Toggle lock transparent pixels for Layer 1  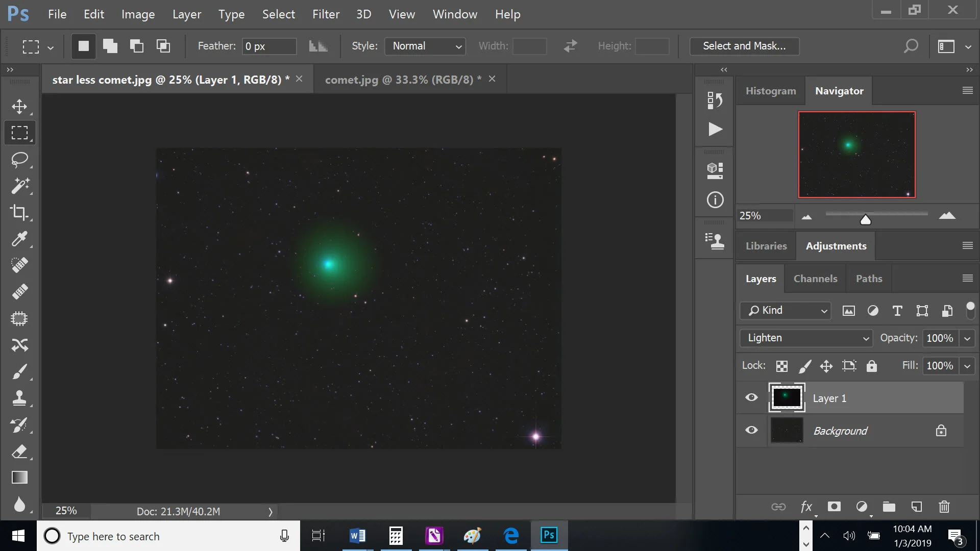click(781, 365)
